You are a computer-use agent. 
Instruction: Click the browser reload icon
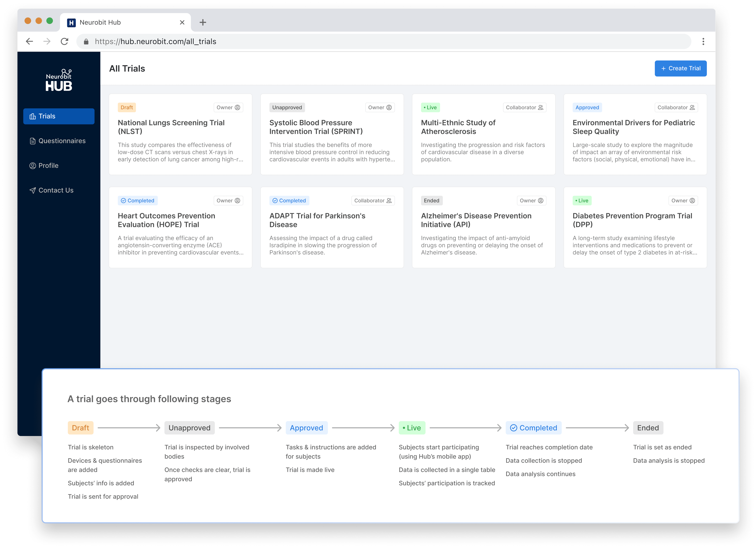coord(64,41)
